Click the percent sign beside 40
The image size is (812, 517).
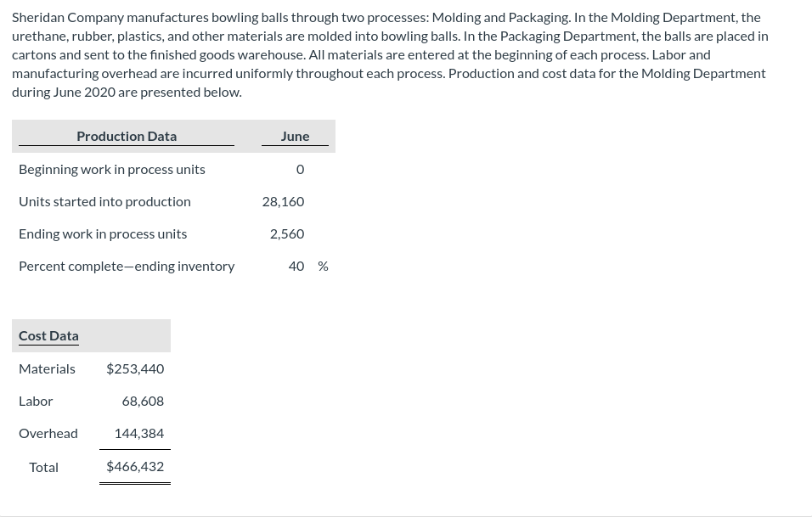323,266
